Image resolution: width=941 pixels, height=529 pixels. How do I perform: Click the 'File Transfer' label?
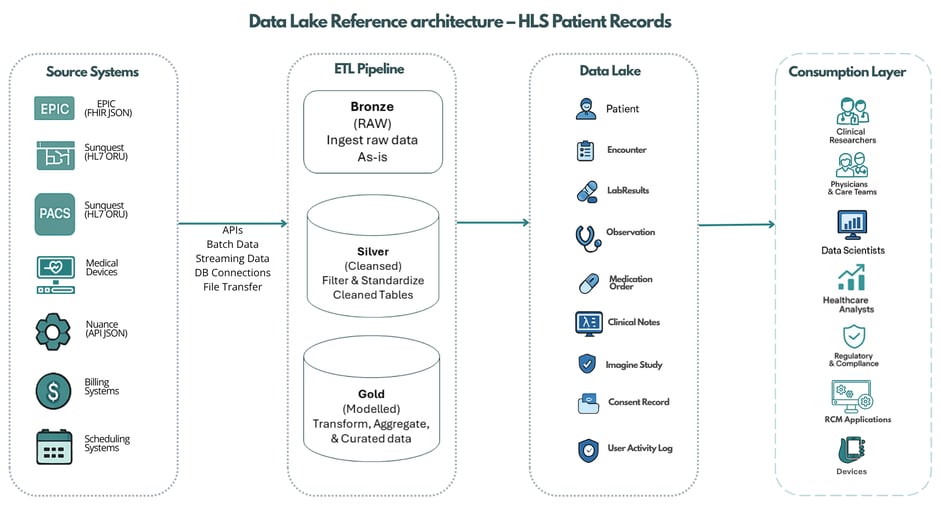(232, 287)
